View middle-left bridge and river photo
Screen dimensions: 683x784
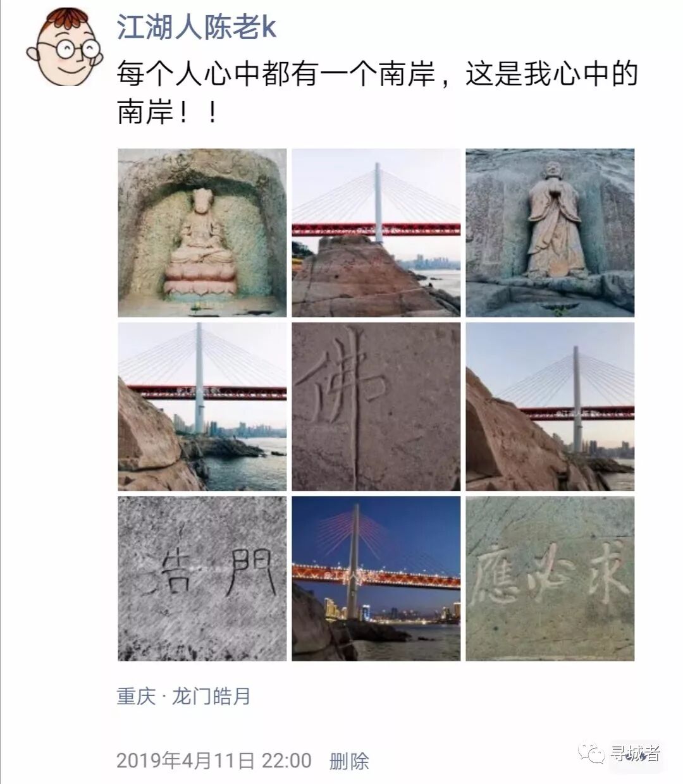click(x=202, y=407)
